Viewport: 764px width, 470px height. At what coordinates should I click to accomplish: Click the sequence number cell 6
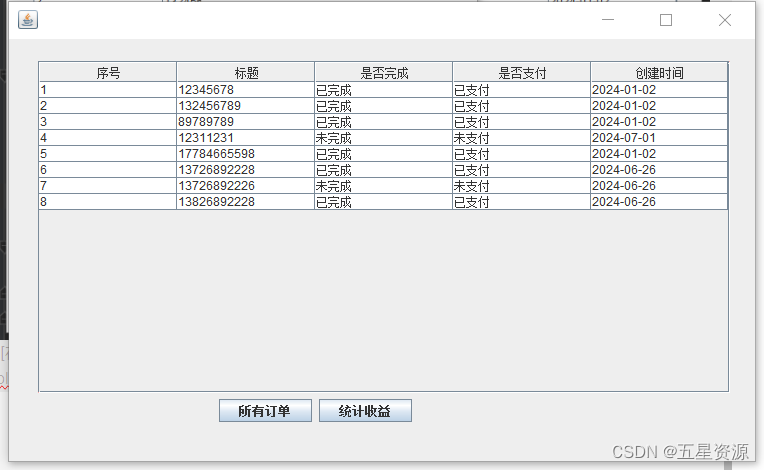click(x=108, y=170)
